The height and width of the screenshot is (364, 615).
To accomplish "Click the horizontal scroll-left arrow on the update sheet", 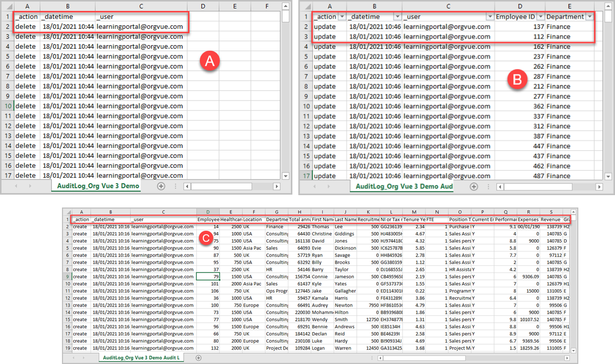I will coord(501,186).
